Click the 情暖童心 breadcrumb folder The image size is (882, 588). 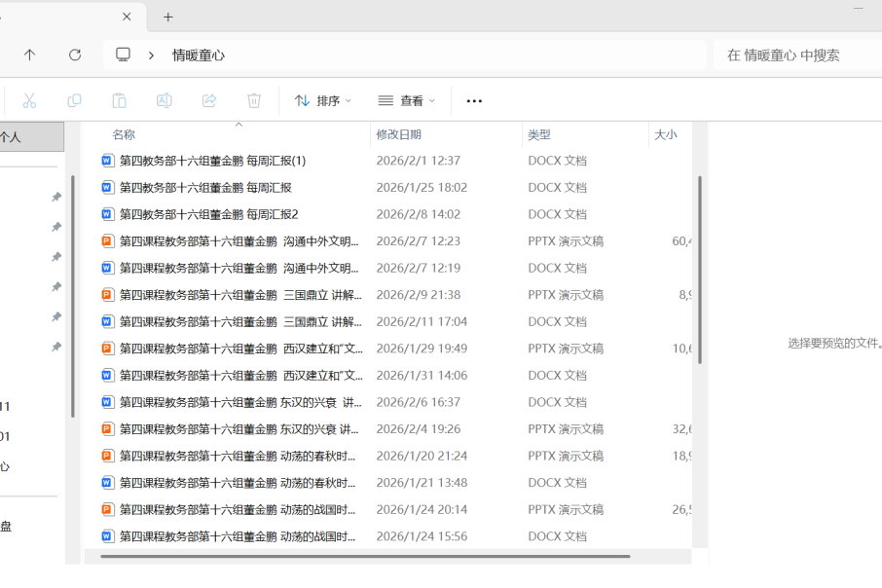click(199, 55)
